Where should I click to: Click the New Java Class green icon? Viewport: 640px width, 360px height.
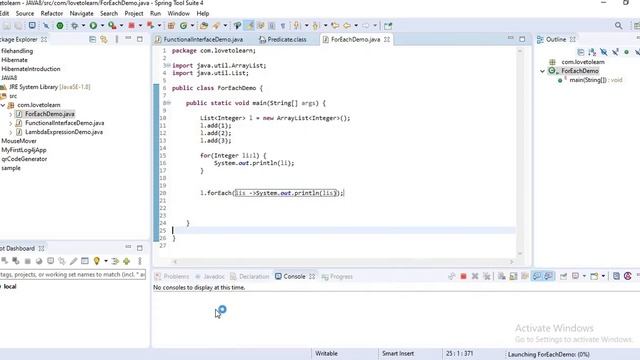[x=184, y=26]
